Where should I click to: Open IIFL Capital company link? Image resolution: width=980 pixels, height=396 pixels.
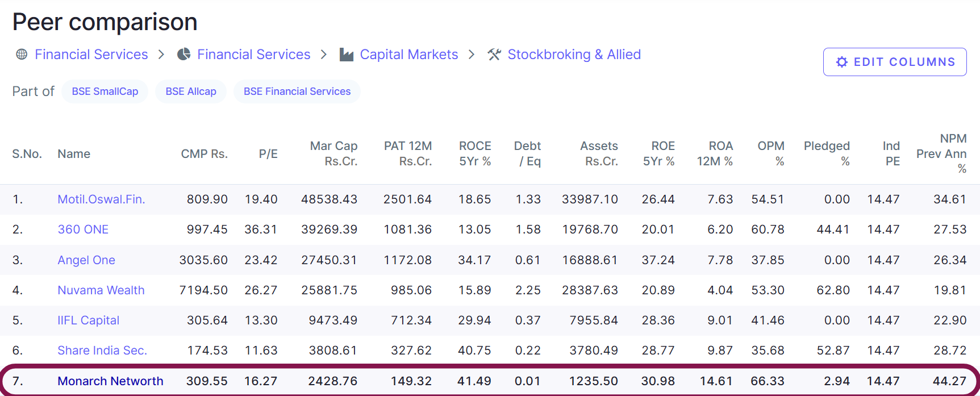(89, 320)
